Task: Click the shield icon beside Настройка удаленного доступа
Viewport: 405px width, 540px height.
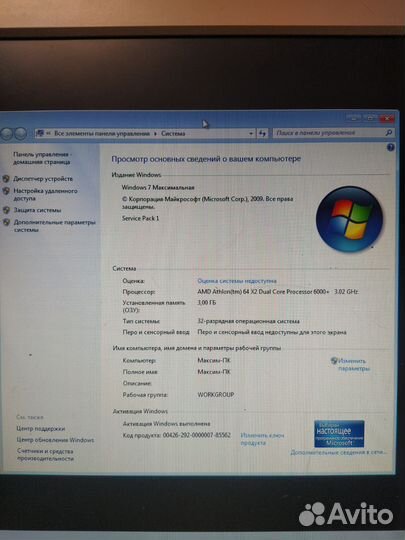Action: coord(6,191)
